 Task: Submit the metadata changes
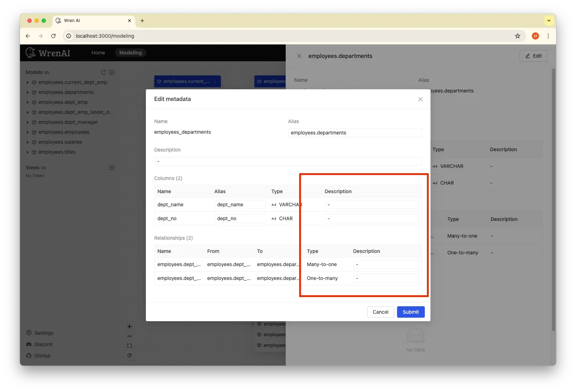point(411,312)
